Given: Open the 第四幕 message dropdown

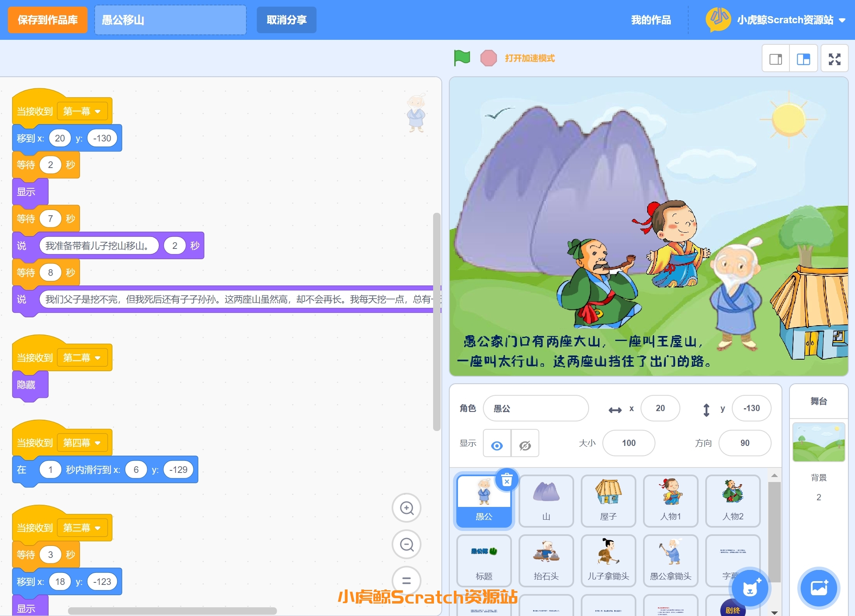Looking at the screenshot, I should [82, 443].
